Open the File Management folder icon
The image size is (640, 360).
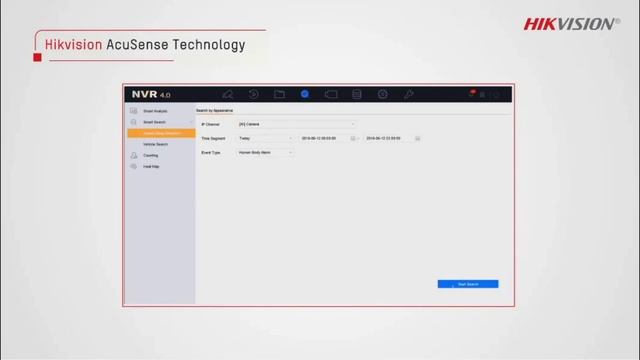coord(279,94)
